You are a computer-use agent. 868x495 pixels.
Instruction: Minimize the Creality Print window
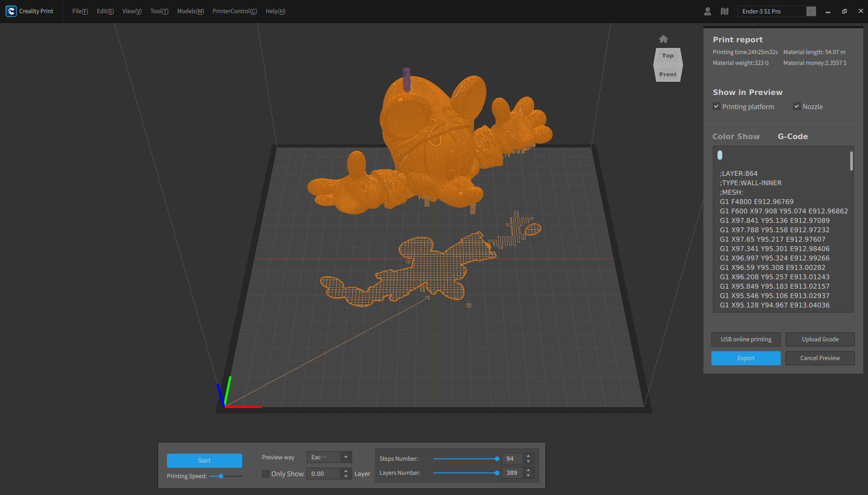click(828, 11)
